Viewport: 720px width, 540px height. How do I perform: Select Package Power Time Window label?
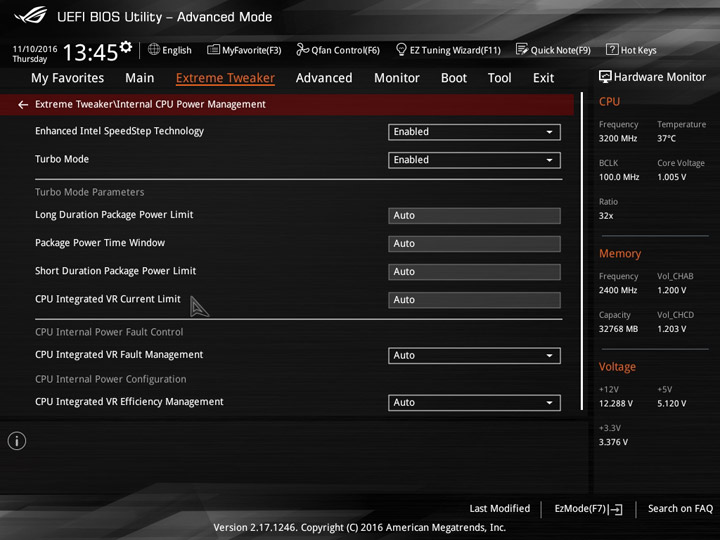100,243
